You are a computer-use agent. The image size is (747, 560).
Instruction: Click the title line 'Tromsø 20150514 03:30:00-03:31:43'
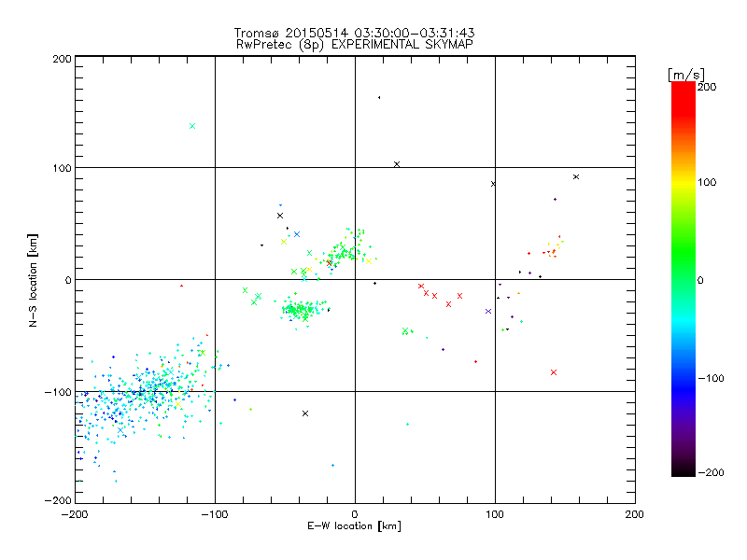tap(354, 33)
